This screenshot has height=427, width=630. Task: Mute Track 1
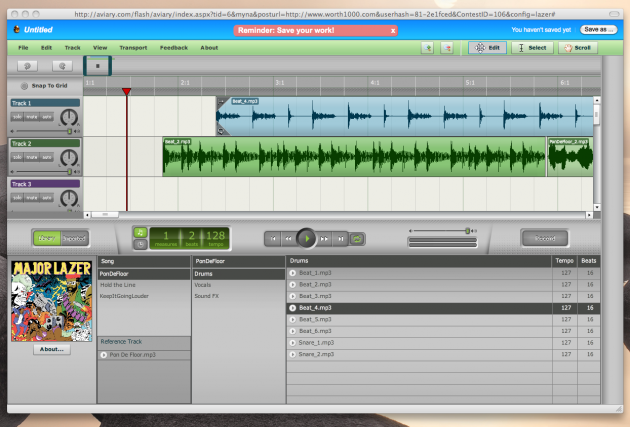pyautogui.click(x=33, y=116)
